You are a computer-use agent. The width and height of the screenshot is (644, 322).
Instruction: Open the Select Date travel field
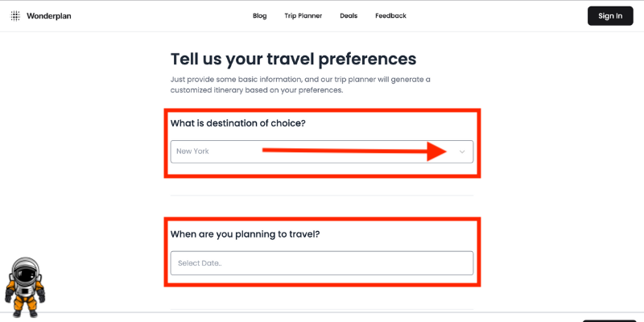click(x=321, y=263)
